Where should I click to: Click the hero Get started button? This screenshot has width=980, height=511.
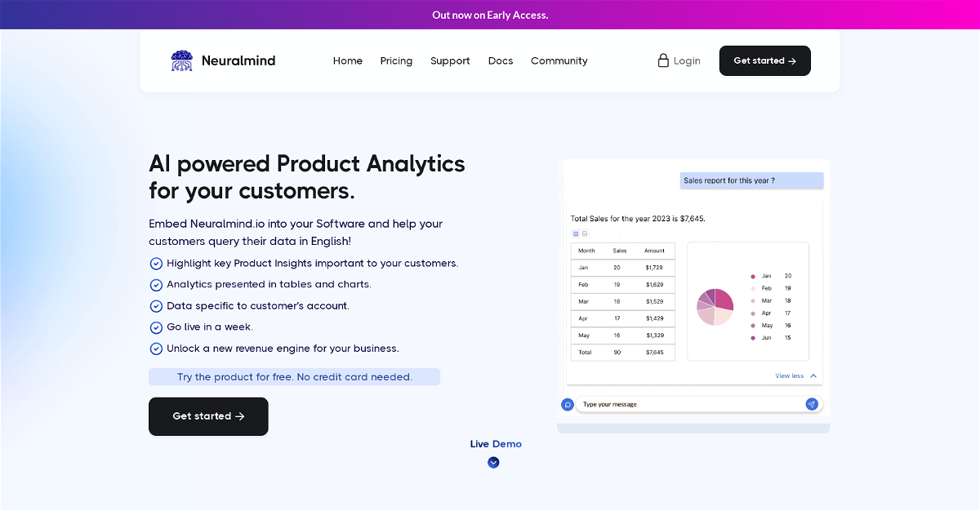208,416
